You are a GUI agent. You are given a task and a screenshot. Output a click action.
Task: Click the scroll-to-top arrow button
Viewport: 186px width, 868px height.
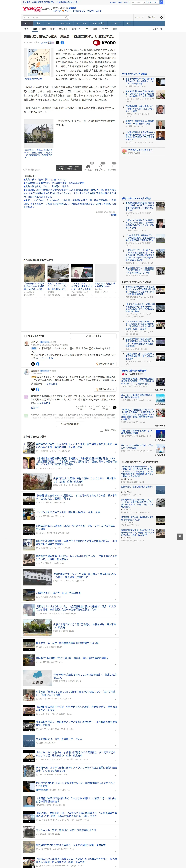pyautogui.click(x=180, y=537)
